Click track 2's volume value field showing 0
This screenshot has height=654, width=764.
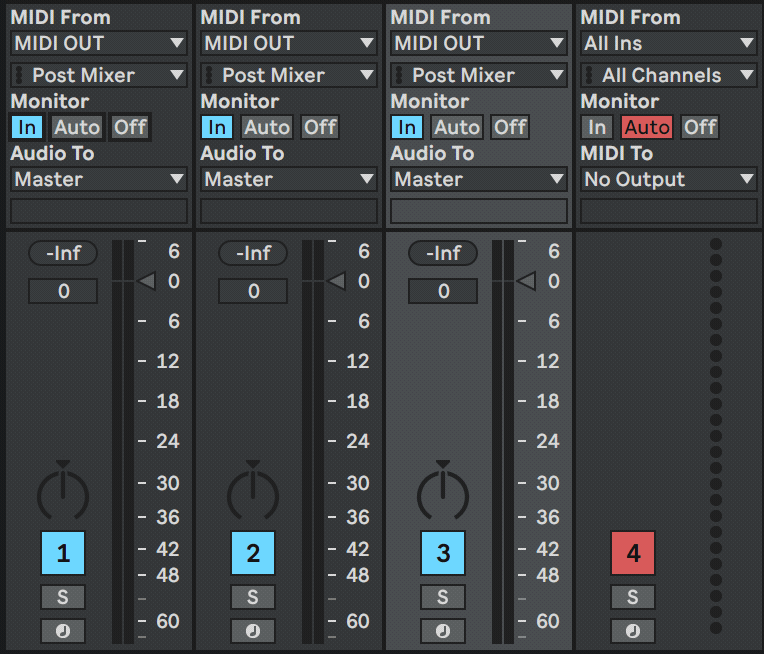[253, 291]
